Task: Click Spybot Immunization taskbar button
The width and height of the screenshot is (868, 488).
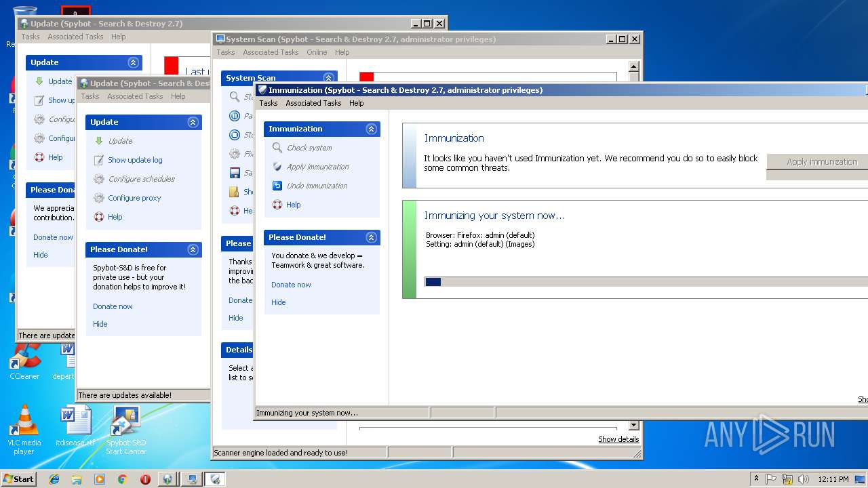Action: click(x=215, y=479)
